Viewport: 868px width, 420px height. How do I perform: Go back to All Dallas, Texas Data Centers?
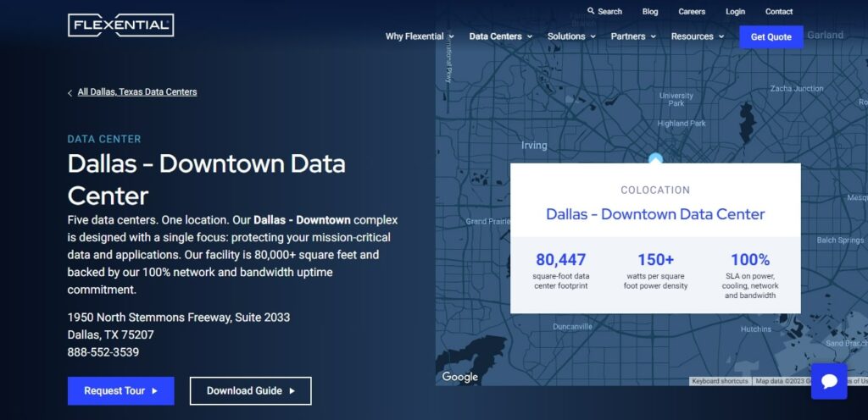137,92
